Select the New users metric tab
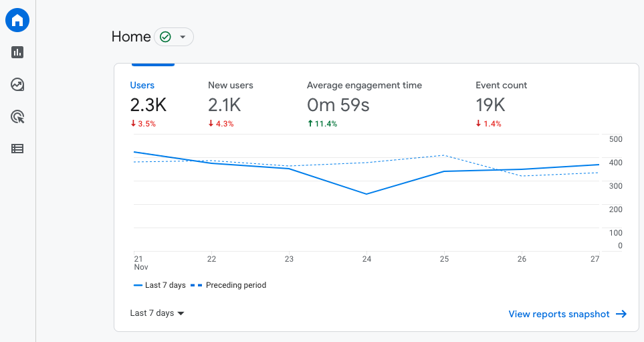 click(x=230, y=85)
